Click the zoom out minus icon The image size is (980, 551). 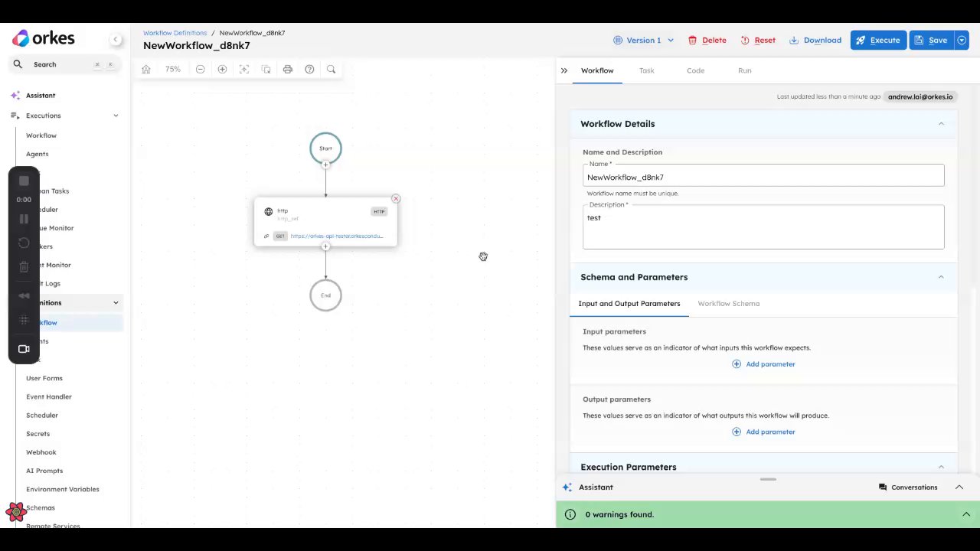[x=201, y=69]
